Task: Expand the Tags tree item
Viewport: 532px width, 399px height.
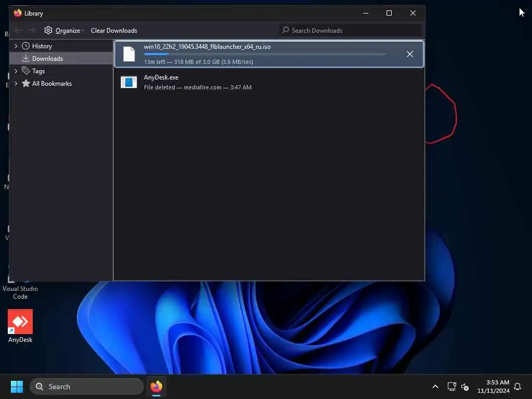Action: 16,71
